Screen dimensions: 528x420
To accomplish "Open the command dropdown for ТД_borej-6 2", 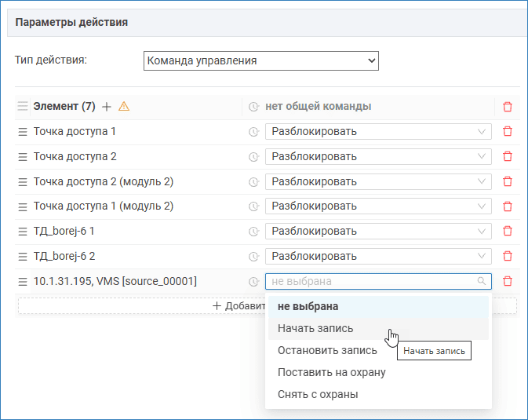I will pos(378,256).
